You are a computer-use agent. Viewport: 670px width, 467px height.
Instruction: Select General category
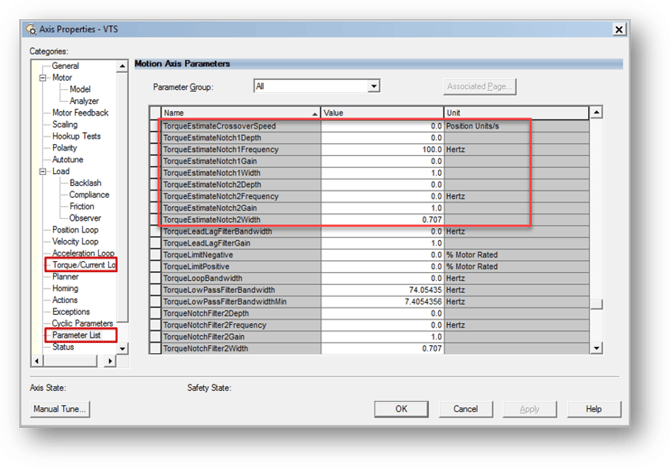click(65, 66)
